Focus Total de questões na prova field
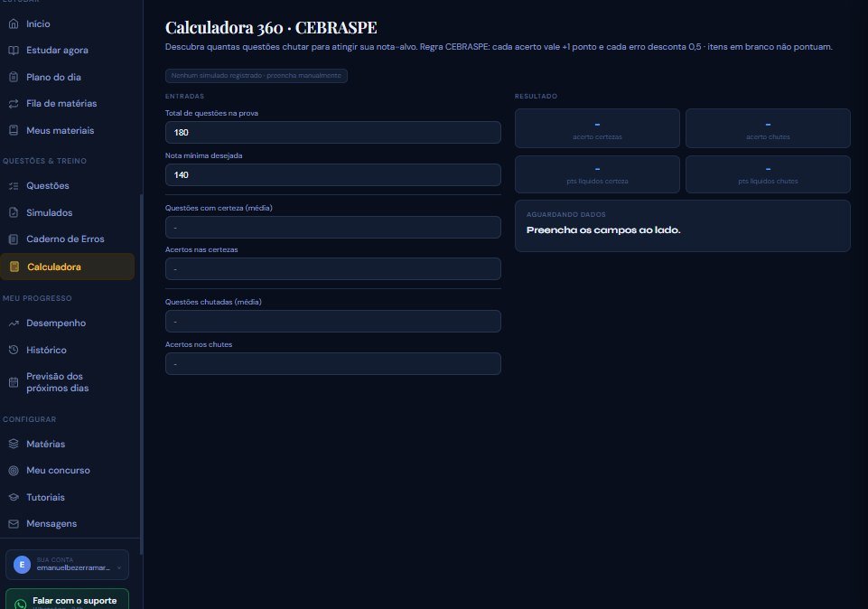 pos(332,132)
